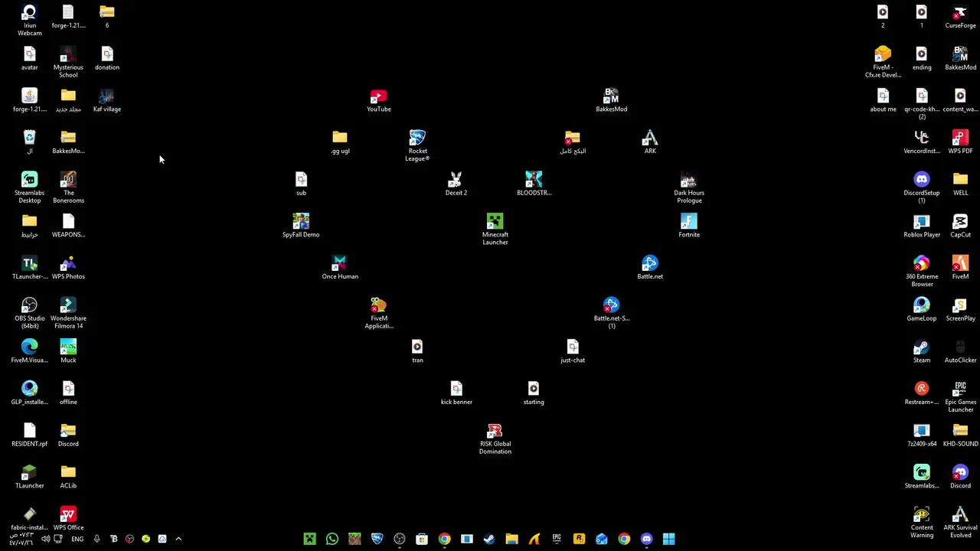Open the Fortnite desktop shortcut
Screen dimensions: 980x551
689,226
